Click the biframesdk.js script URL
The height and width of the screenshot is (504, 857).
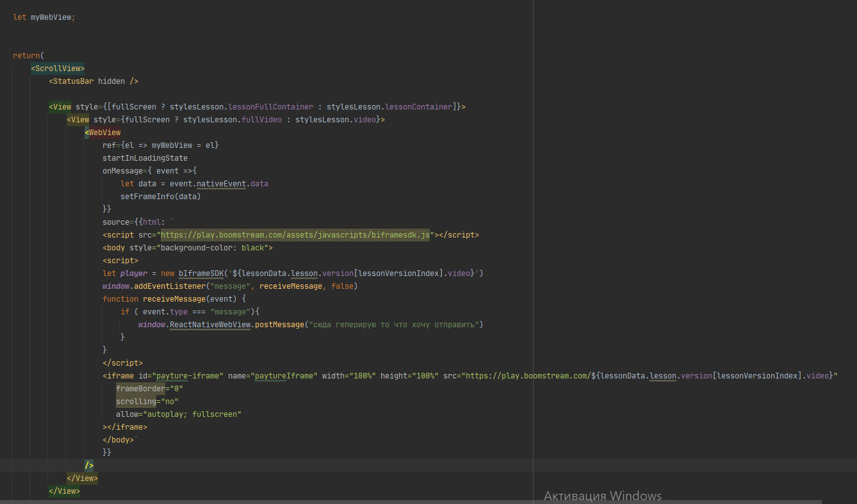295,234
